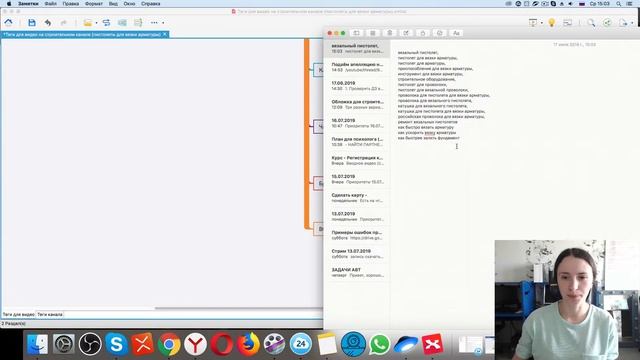Switch to the 'Теги канала' sheet tab

50,315
